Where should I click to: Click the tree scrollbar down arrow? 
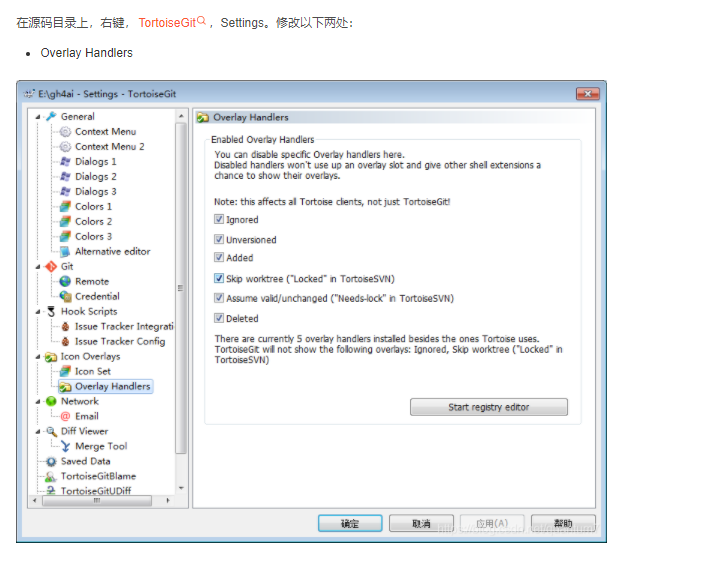coord(181,488)
